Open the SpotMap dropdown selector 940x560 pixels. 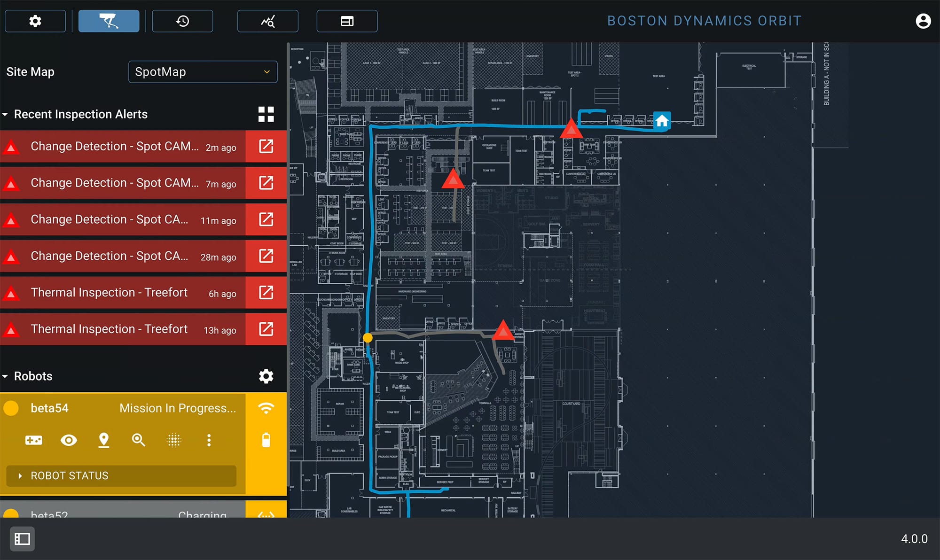coord(203,71)
